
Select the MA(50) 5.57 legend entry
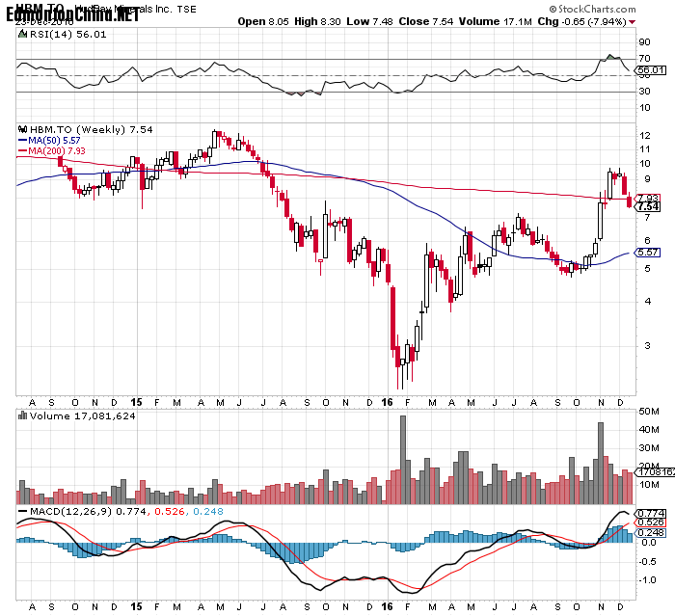pos(49,141)
